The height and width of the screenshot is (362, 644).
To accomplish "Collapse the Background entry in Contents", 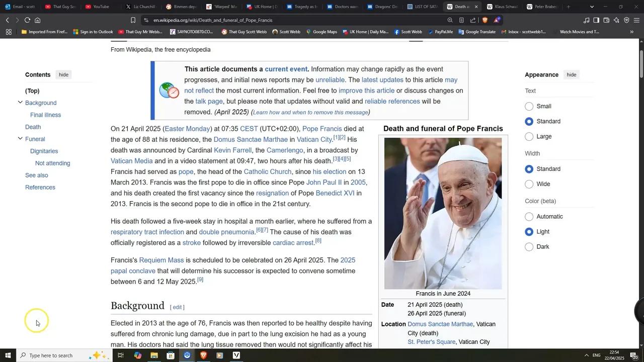I will tap(21, 103).
